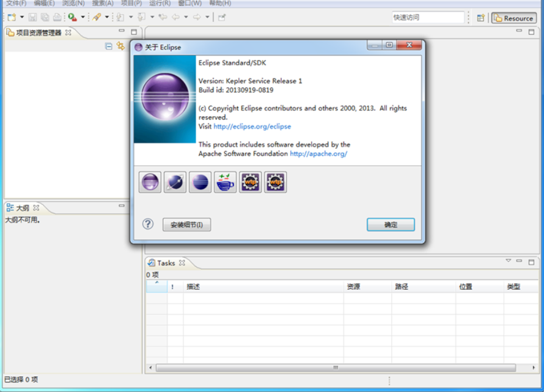Open the 运行(R) menu
The height and width of the screenshot is (392, 544).
click(160, 4)
